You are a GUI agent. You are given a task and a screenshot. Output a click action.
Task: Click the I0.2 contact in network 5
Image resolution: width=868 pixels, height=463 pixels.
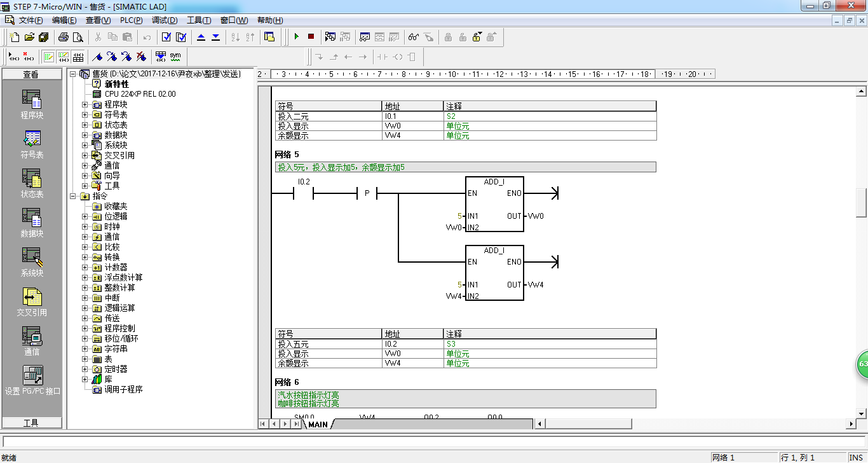(303, 193)
